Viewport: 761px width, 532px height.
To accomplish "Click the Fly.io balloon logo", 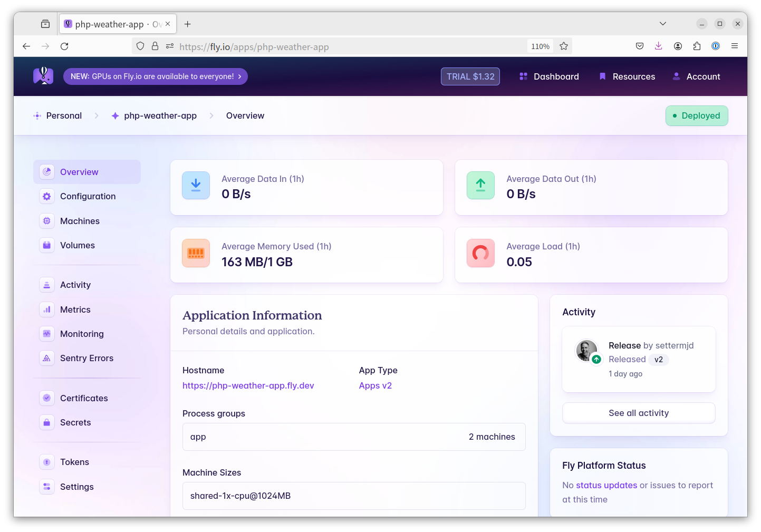I will coord(43,76).
